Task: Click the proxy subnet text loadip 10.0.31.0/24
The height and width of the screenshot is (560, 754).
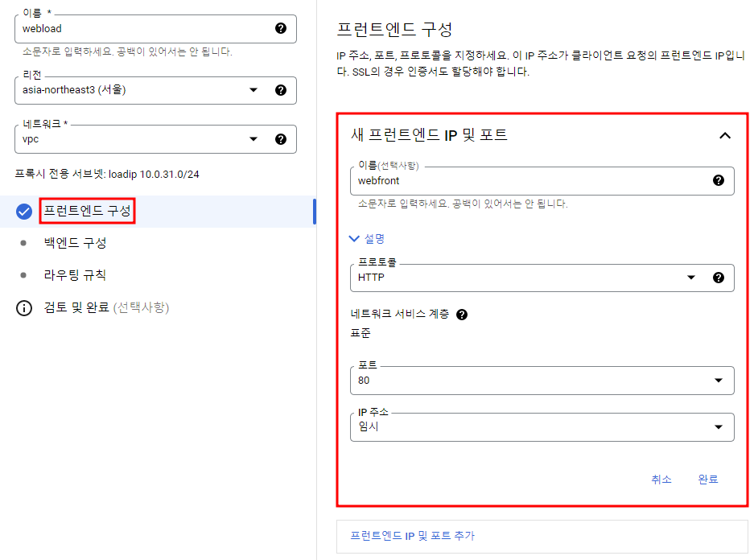Action: click(154, 174)
